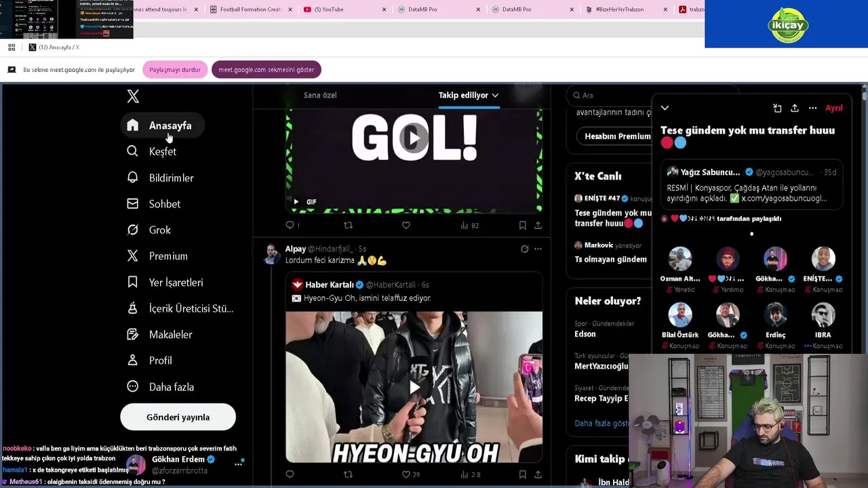Viewport: 868px width, 488px height.
Task: Click the Makaleler icon
Action: pos(133,334)
